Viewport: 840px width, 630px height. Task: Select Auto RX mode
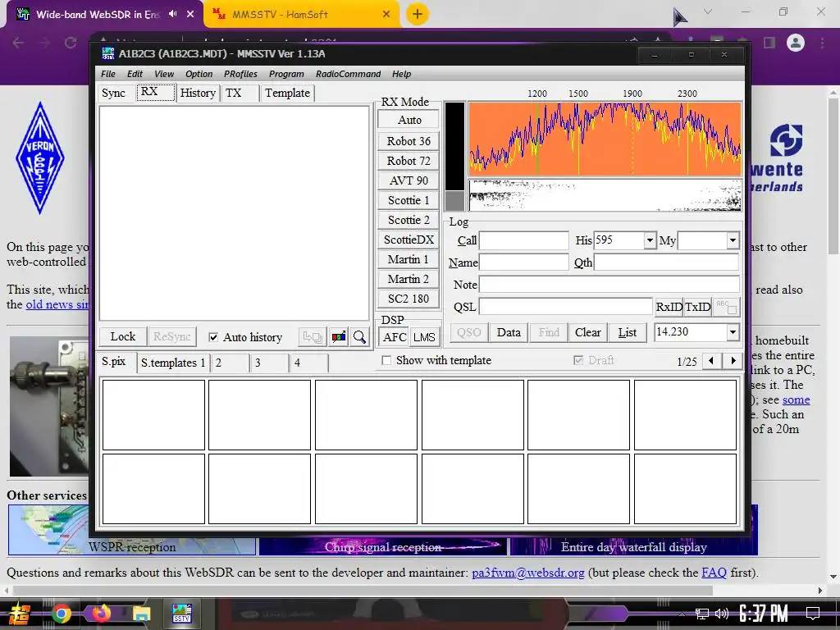tap(409, 120)
